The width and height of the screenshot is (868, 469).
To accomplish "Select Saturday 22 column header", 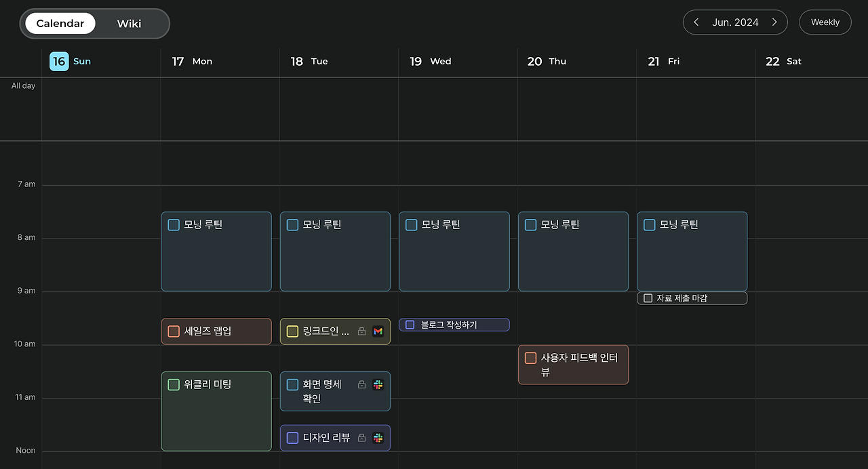I will (783, 61).
